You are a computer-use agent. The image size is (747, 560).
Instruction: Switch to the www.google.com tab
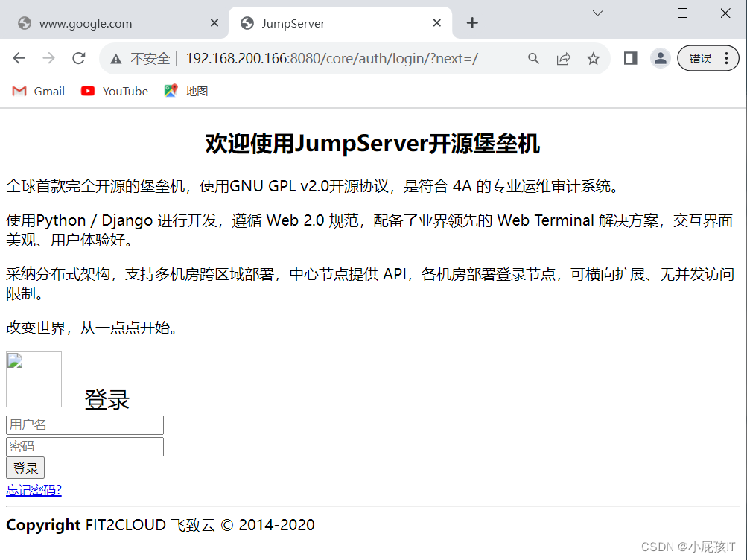[104, 23]
